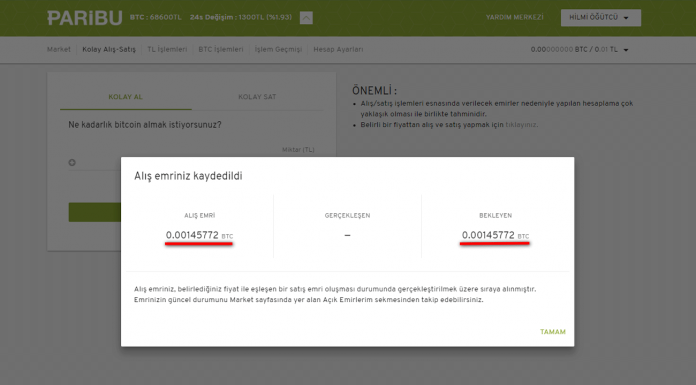Click the Miktar (TL) field label

click(298, 150)
